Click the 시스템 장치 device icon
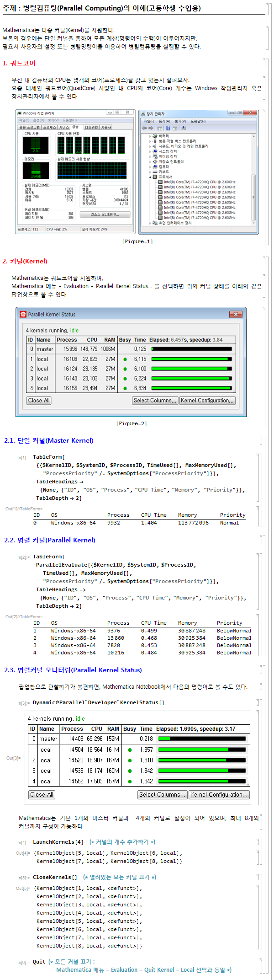274x980 pixels. pos(155,151)
